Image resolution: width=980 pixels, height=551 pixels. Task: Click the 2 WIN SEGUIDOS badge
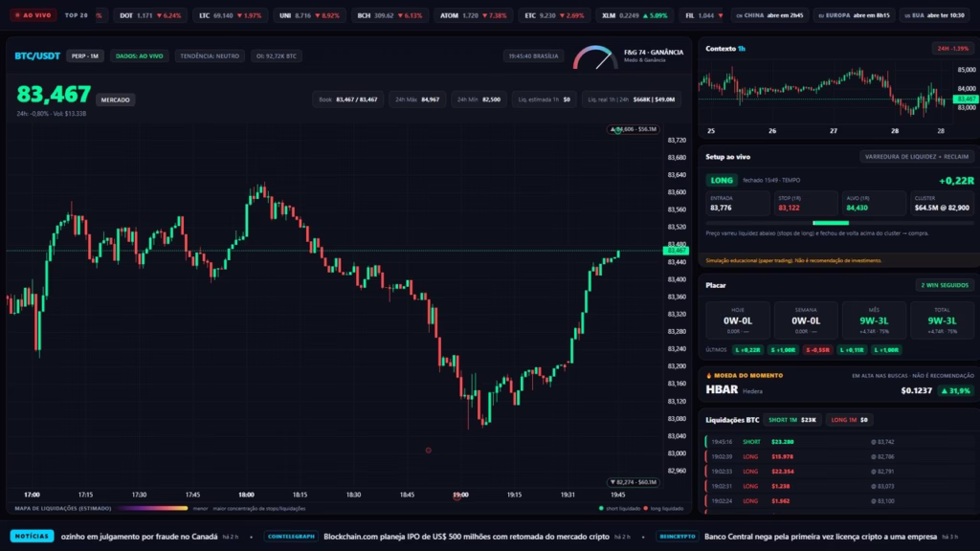coord(945,285)
